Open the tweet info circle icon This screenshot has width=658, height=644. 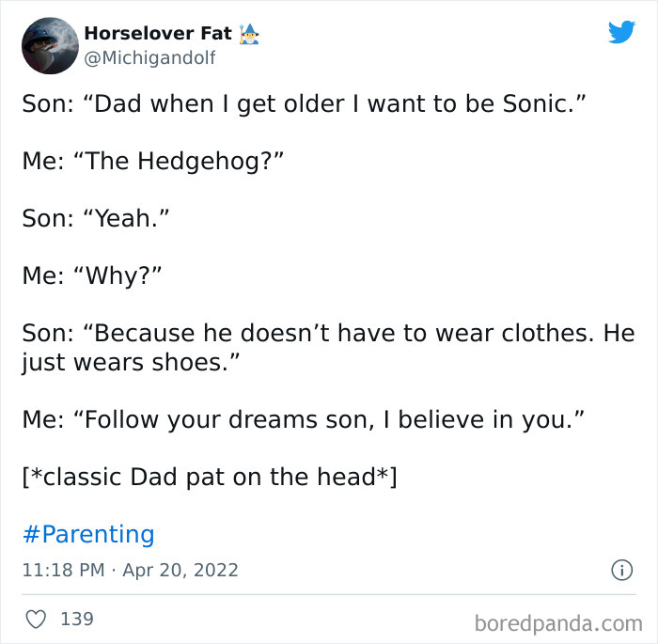621,570
